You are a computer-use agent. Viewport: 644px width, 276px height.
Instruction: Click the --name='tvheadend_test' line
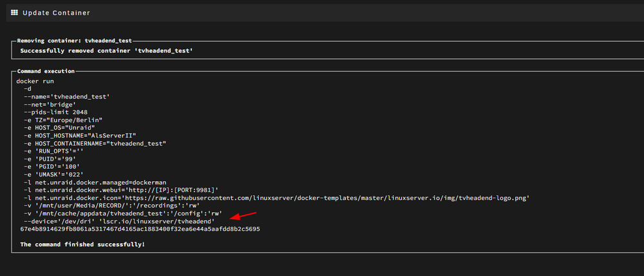(x=66, y=97)
